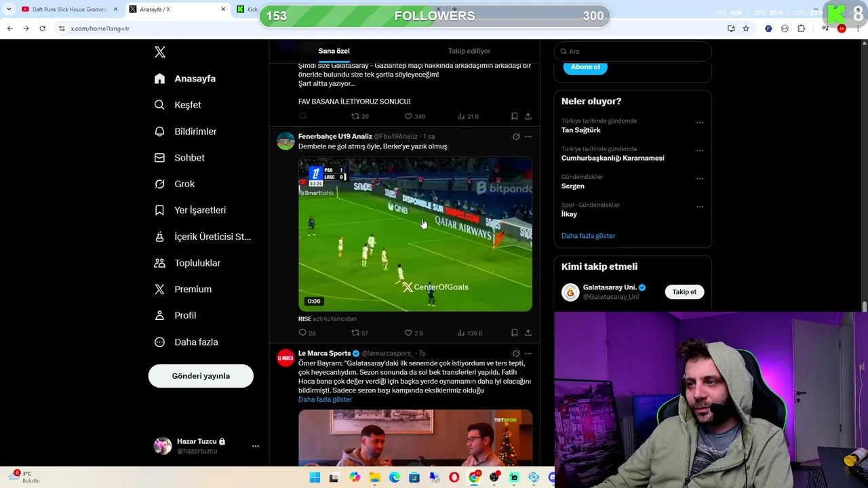
Task: Open Topluluklar communities
Action: pyautogui.click(x=187, y=263)
